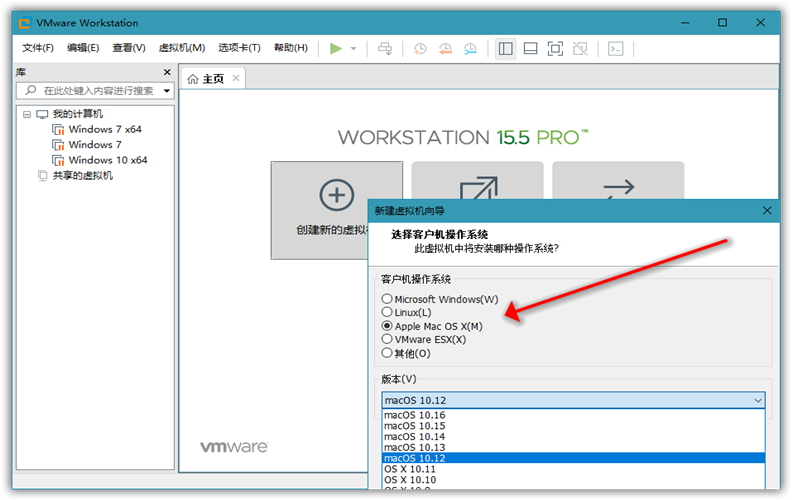This screenshot has width=792, height=500.
Task: Select the Windows 10 x64 virtual machine
Action: pyautogui.click(x=107, y=160)
